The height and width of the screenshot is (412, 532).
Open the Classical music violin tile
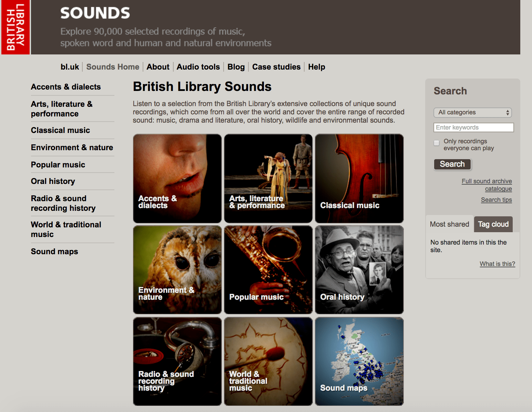click(x=359, y=178)
